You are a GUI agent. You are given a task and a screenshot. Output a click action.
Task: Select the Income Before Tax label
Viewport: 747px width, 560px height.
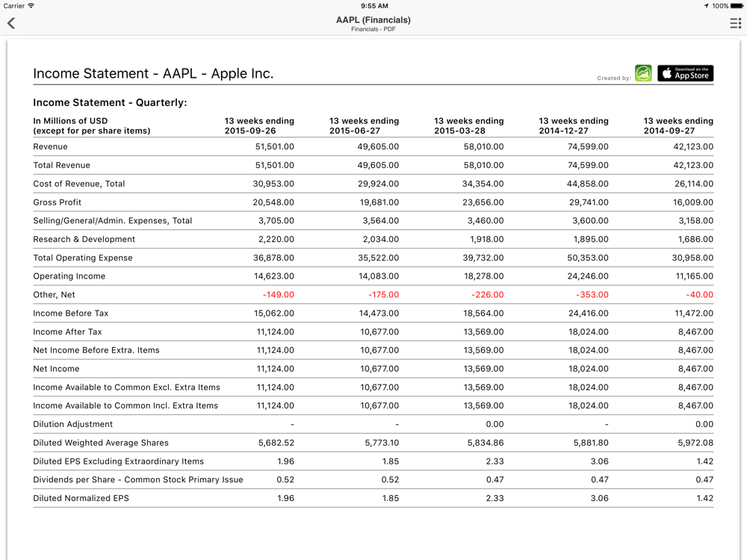(70, 314)
